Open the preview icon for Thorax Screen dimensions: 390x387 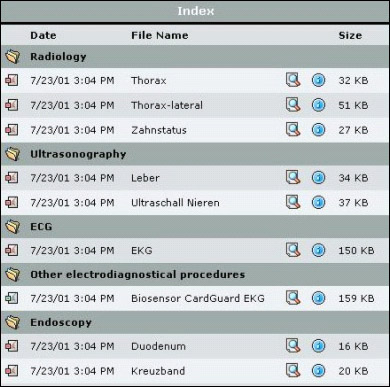click(x=293, y=80)
